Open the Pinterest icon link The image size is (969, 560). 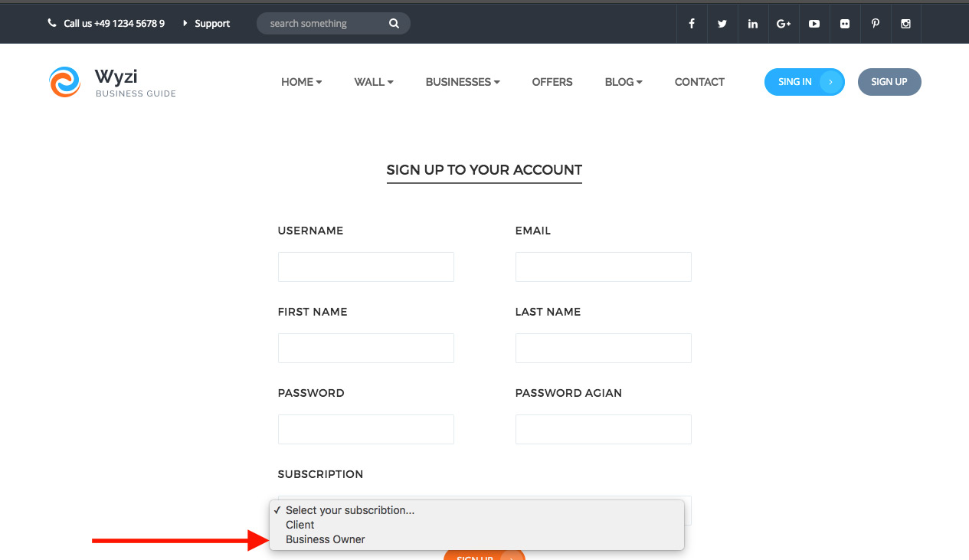pyautogui.click(x=875, y=24)
